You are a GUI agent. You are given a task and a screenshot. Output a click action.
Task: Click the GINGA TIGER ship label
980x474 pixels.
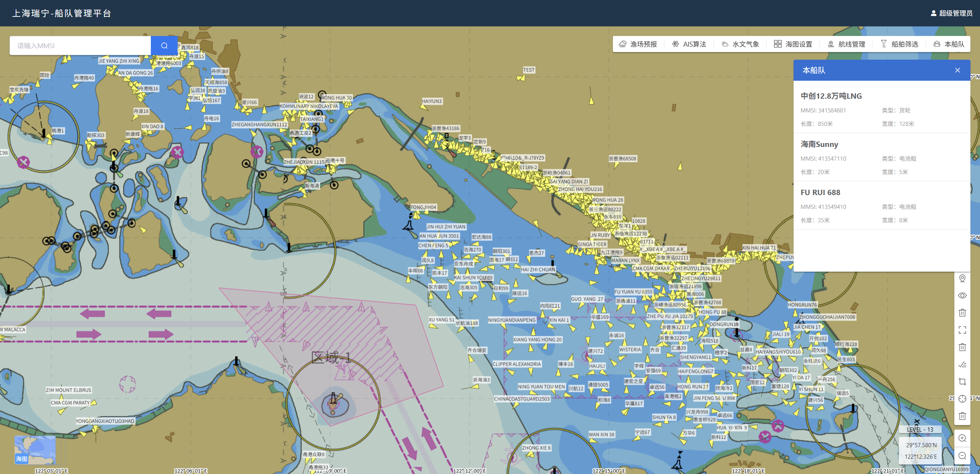pos(592,244)
